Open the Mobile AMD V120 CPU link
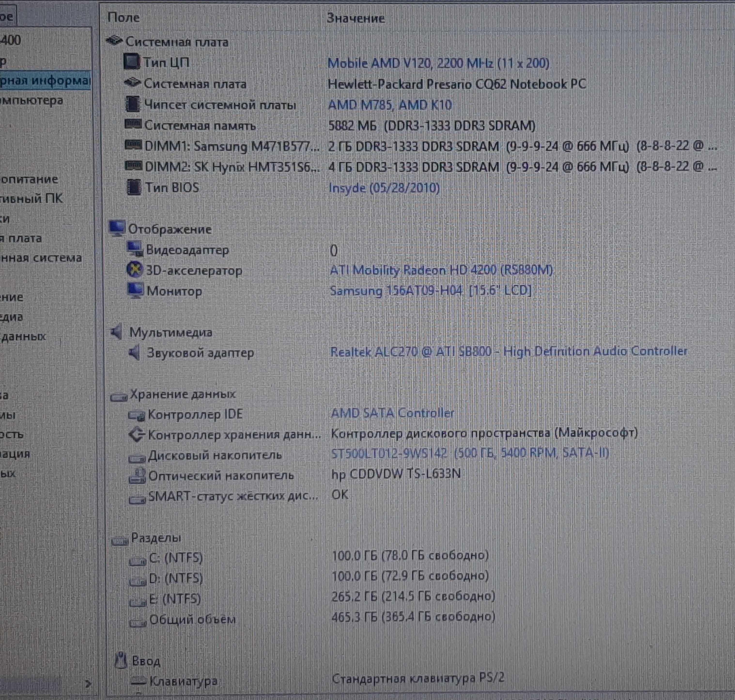Viewport: 735px width, 700px height. coord(438,63)
